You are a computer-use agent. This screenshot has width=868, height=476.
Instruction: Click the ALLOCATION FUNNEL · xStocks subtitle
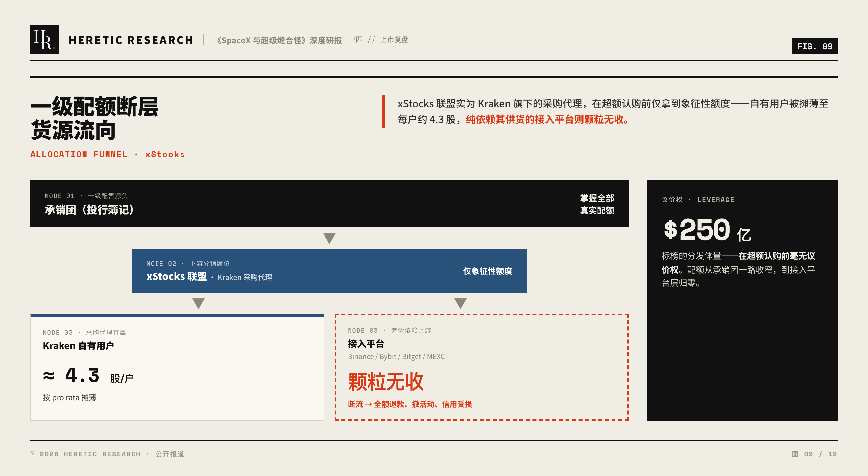(108, 154)
